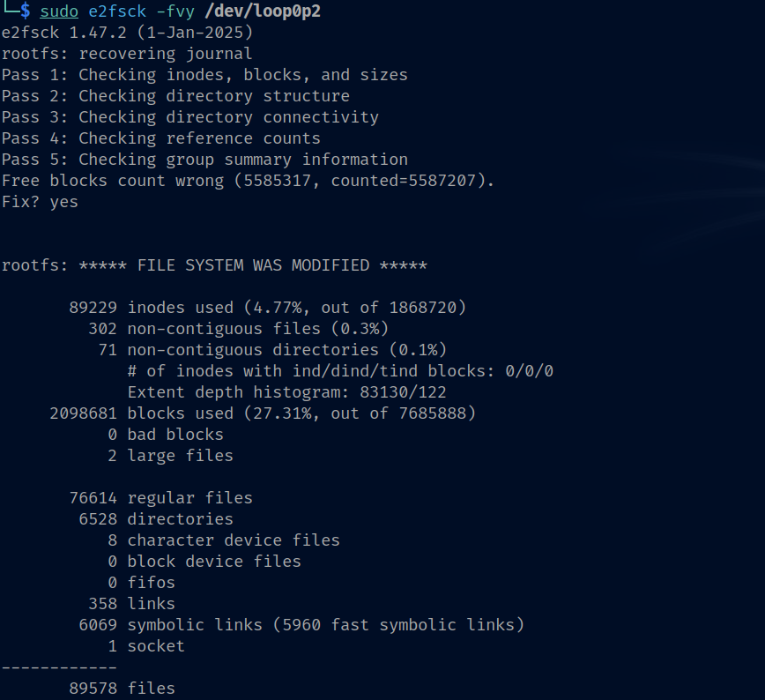The image size is (765, 700).
Task: Click the 'Free blocks count wrong' message
Action: (248, 181)
